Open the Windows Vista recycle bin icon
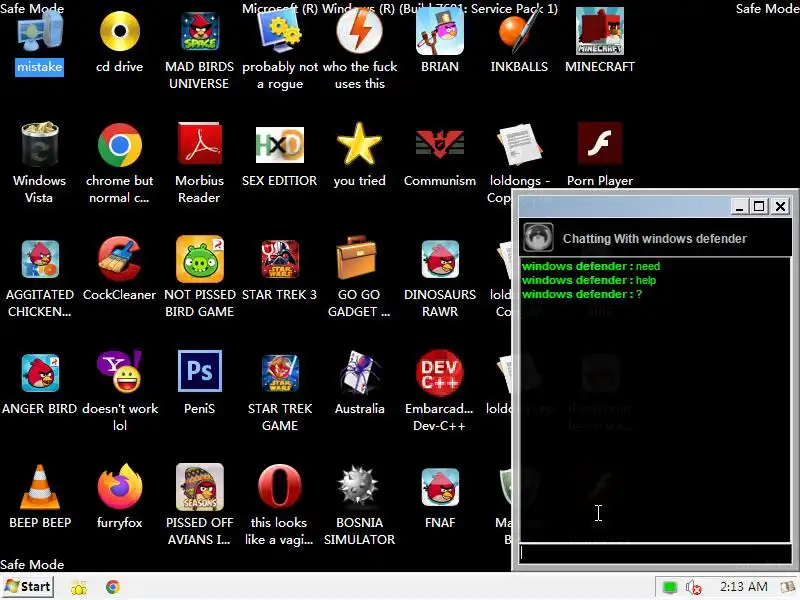Viewport: 800px width, 600px height. [39, 144]
